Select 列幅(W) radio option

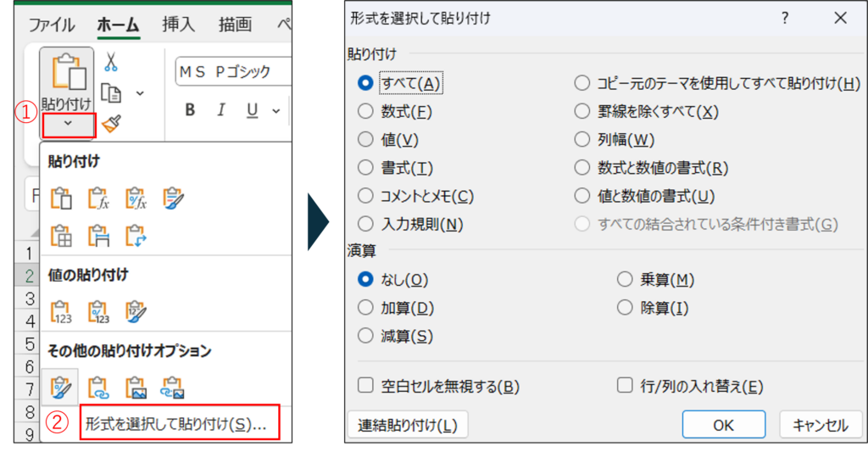[581, 140]
